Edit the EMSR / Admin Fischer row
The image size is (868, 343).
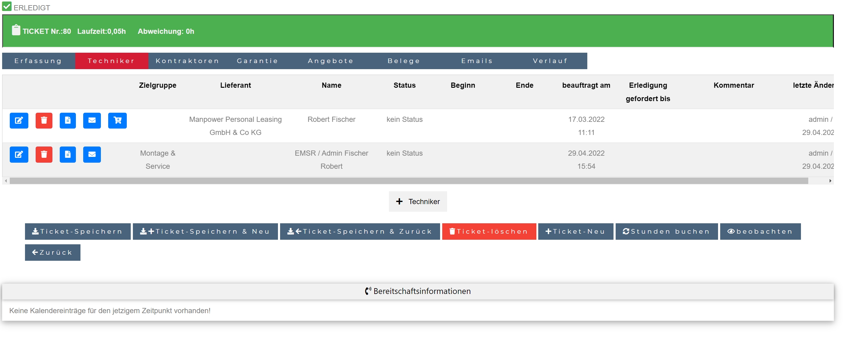19,155
